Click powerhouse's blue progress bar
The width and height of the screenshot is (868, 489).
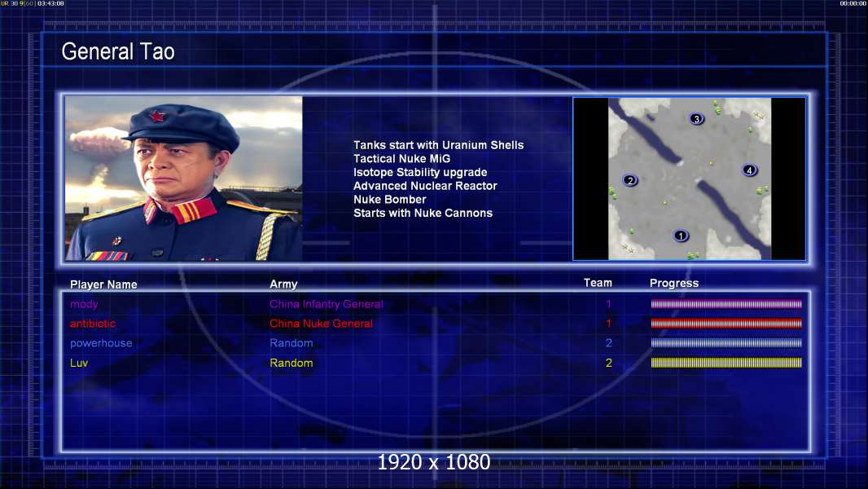[x=726, y=343]
